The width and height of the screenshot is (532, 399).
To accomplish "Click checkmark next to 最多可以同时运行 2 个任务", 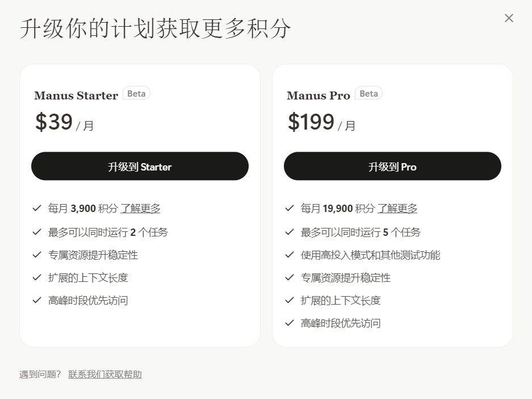I will point(37,232).
